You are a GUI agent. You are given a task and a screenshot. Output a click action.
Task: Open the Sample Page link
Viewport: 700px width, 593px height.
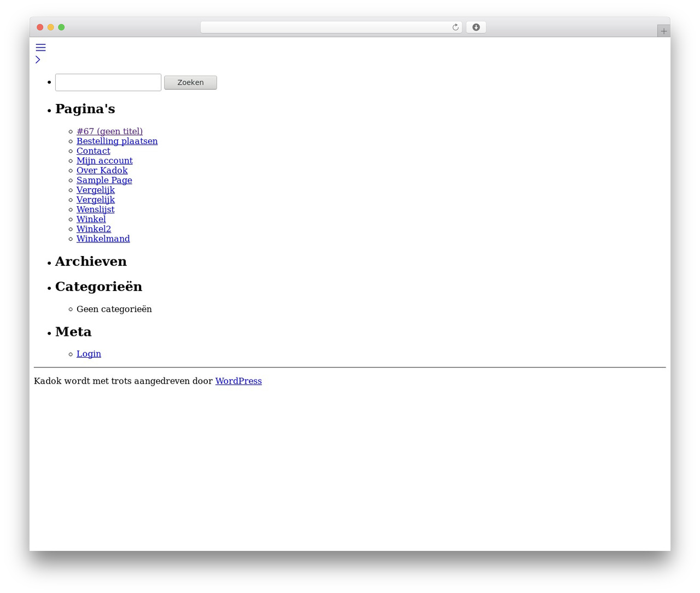104,181
